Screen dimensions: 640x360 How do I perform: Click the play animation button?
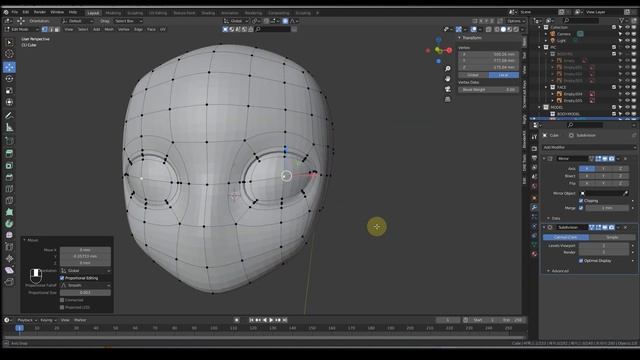click(271, 320)
